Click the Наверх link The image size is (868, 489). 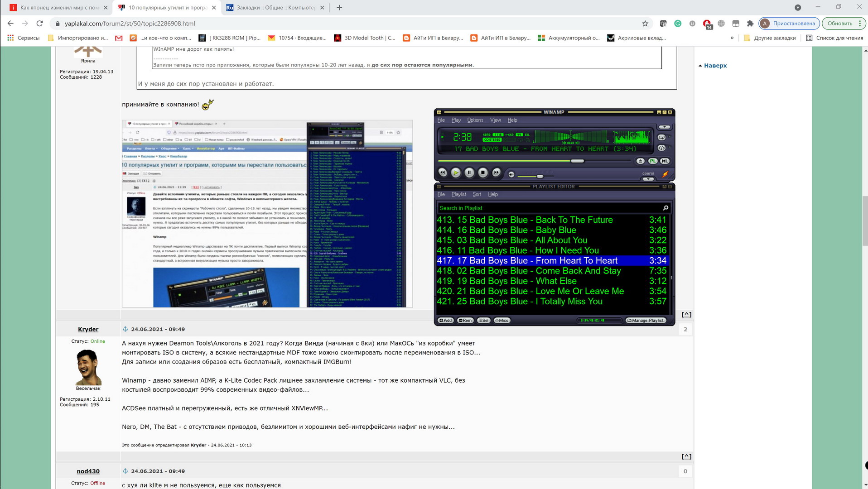pos(715,66)
